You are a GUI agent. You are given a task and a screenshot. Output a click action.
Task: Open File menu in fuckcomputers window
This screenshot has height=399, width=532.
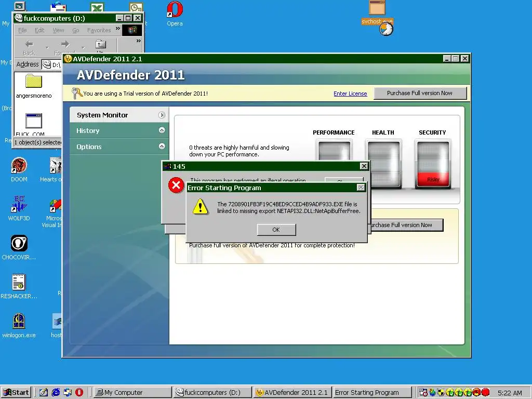click(22, 30)
